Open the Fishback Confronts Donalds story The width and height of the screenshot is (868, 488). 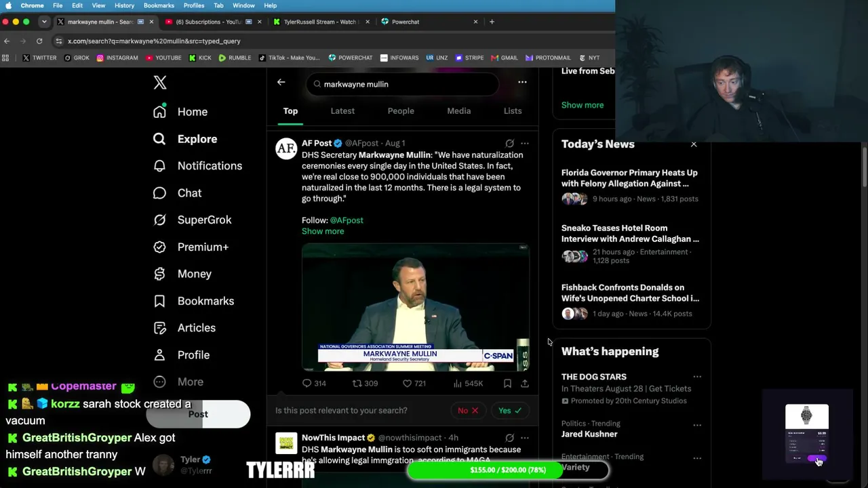tap(632, 300)
